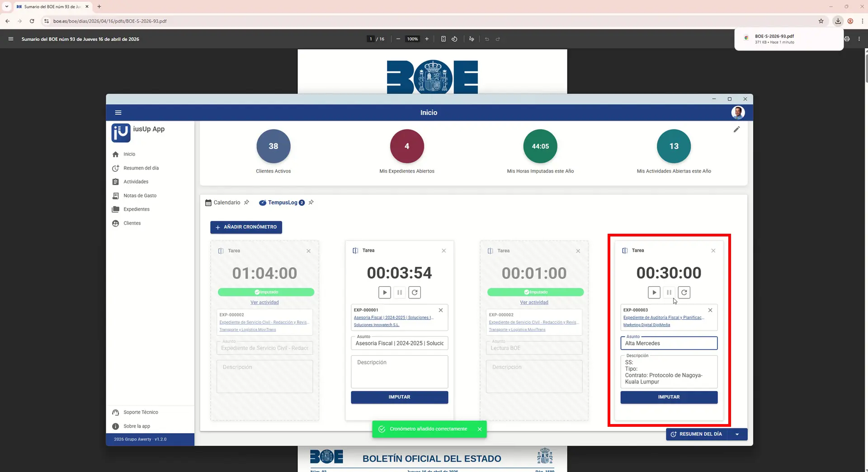The image size is (868, 472).
Task: Open Chrome tab search dropdown
Action: click(x=7, y=6)
